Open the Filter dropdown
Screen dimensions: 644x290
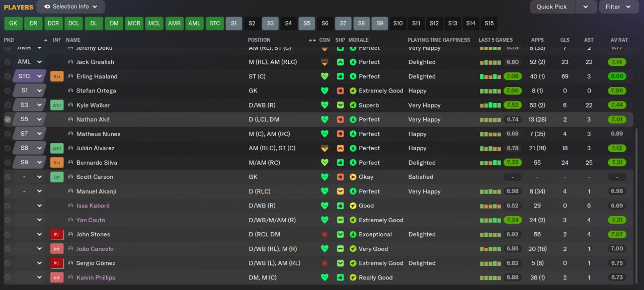point(618,7)
